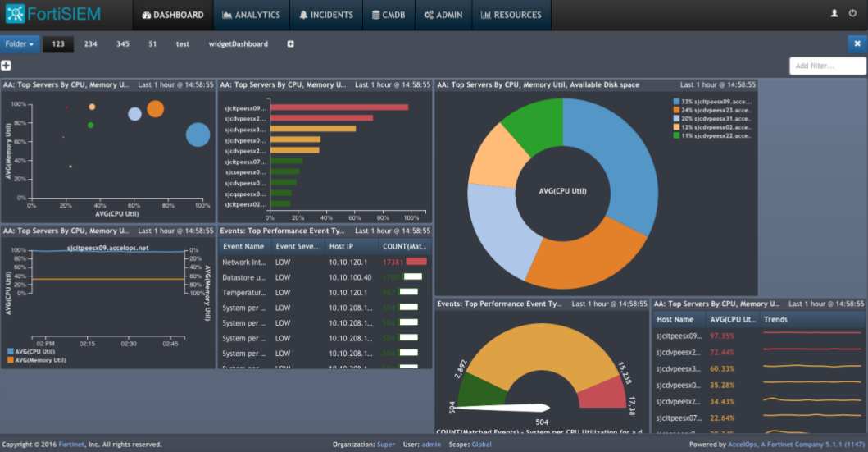Open the CMDB section
868x452 pixels.
387,15
